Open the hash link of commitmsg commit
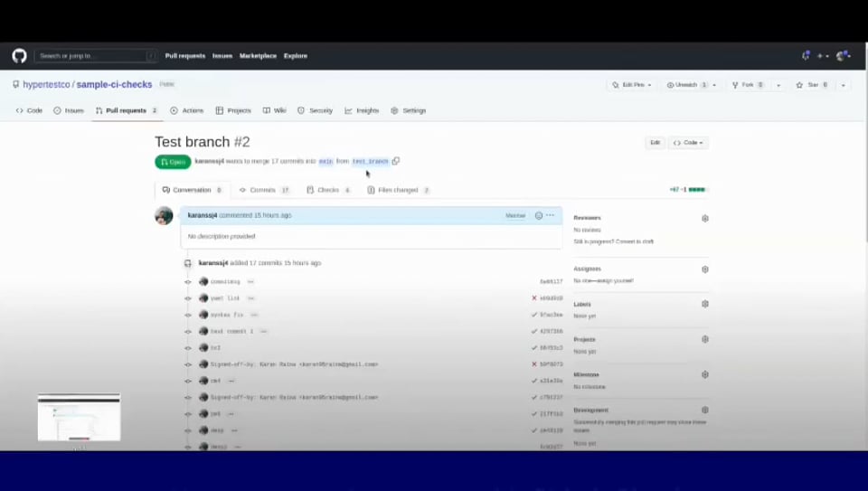This screenshot has height=491, width=868. pos(551,282)
